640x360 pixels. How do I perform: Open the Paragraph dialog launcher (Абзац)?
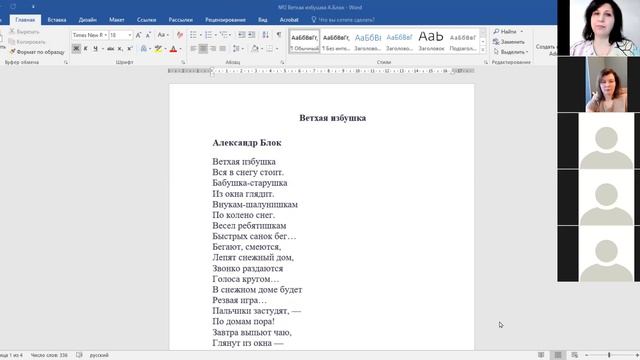coord(282,62)
